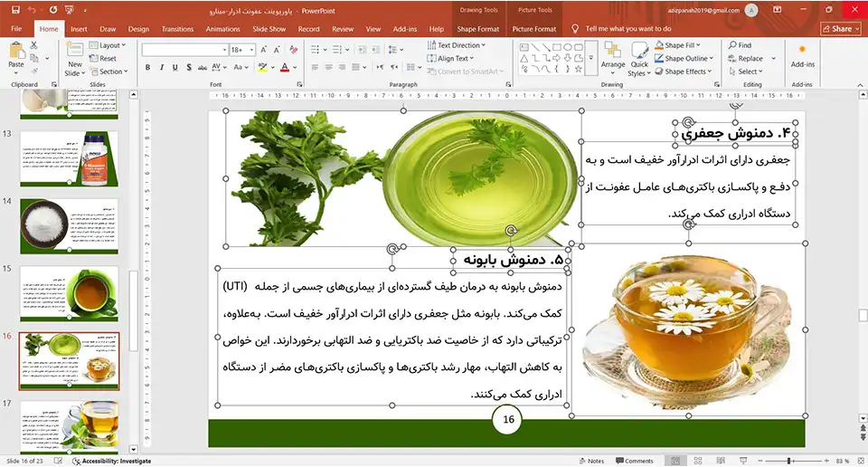Select the star shape in shapes gallery
This screenshot has width=868, height=467.
tap(579, 70)
